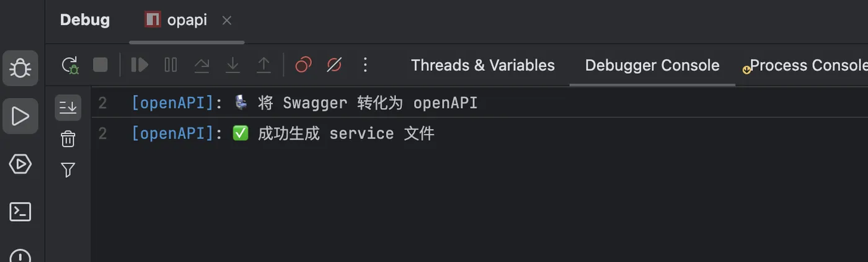Screen dimensions: 868x262
Task: Close the opapi debug tab
Action: (x=227, y=20)
